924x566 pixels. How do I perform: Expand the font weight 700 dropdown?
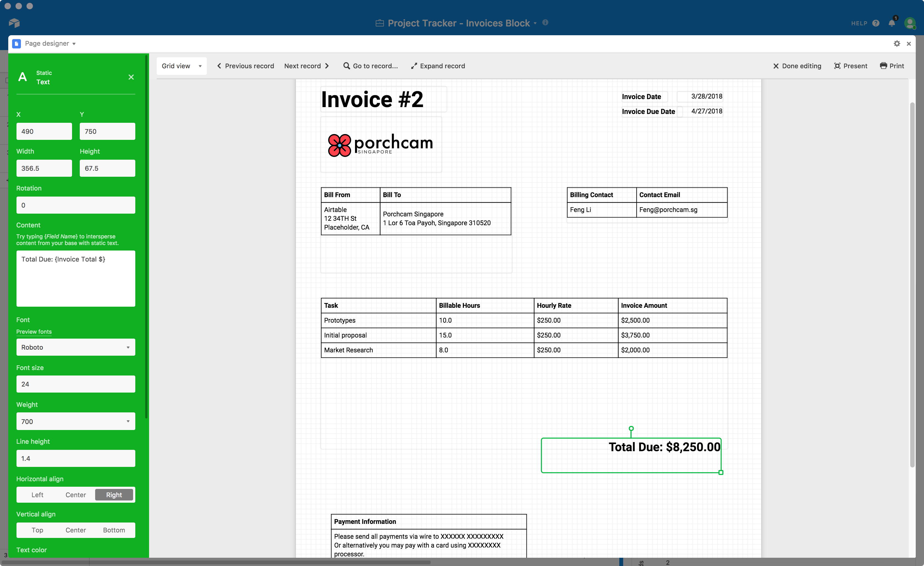click(x=127, y=421)
